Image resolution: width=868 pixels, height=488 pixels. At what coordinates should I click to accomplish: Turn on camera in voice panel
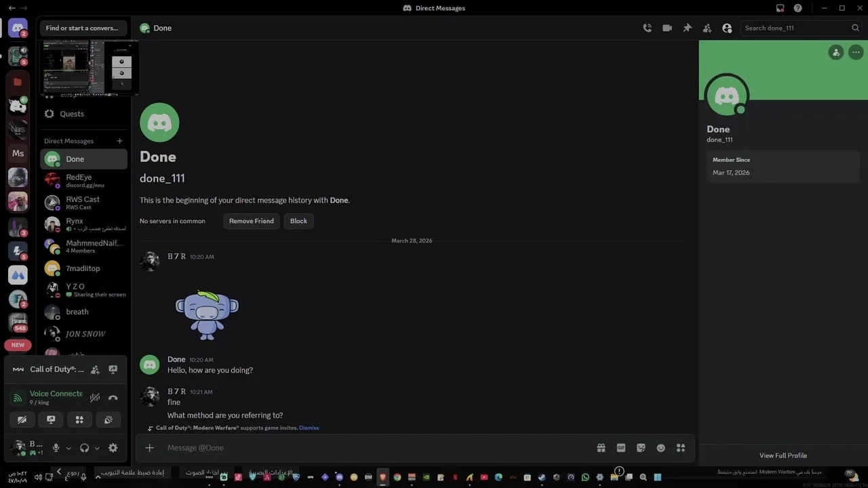(x=22, y=420)
